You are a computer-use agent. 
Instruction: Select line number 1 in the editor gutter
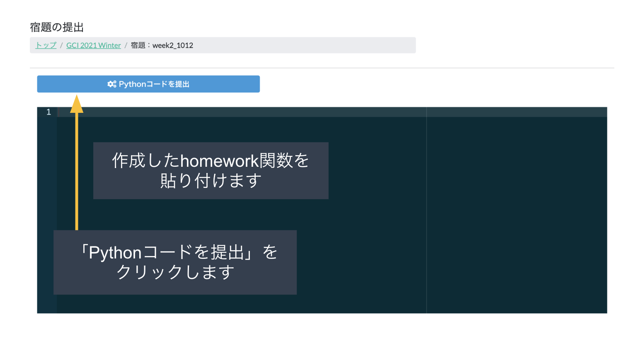(48, 112)
